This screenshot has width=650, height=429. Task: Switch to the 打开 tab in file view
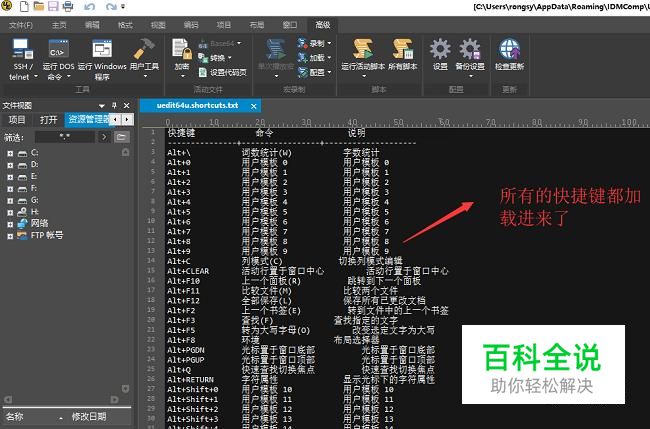click(49, 120)
